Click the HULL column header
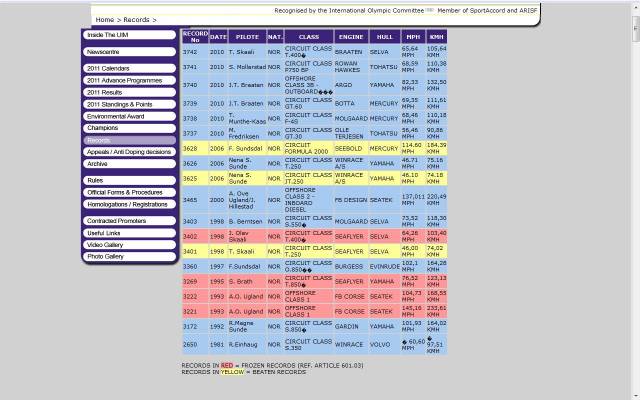This screenshot has height=400, width=640. point(384,37)
